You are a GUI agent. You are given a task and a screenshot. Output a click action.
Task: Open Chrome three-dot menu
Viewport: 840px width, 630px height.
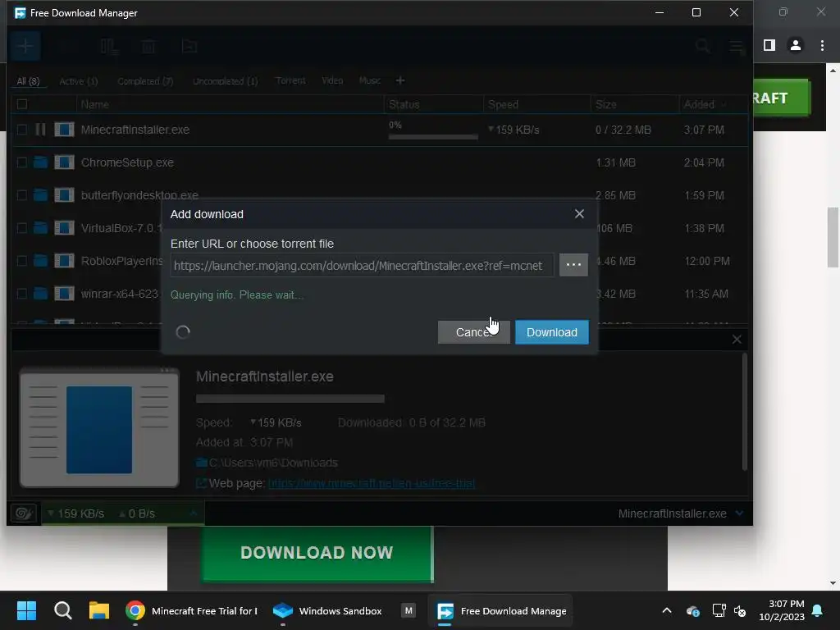(822, 46)
